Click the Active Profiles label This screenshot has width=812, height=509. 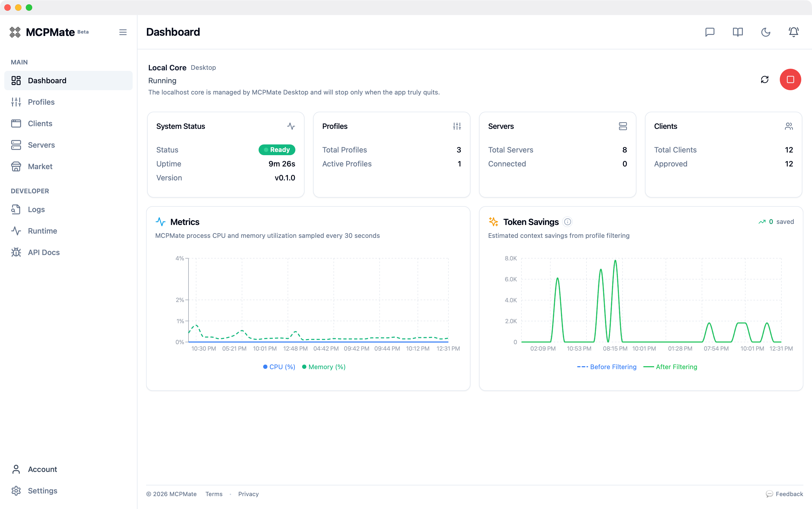tap(347, 164)
